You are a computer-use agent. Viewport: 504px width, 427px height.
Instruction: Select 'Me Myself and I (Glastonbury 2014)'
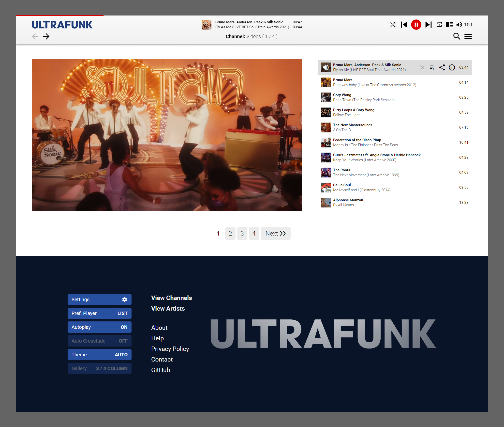(362, 190)
